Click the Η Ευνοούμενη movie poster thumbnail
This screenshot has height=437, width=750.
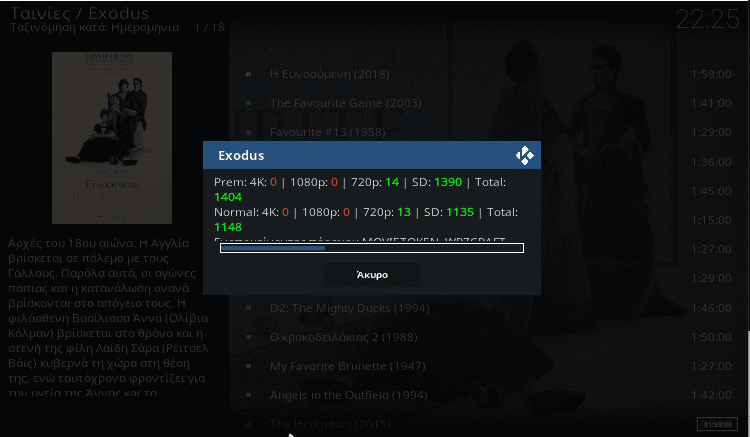click(x=112, y=138)
